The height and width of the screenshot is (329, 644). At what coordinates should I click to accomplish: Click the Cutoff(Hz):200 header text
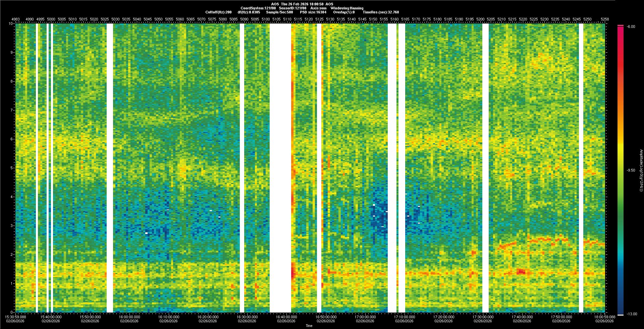pyautogui.click(x=218, y=12)
